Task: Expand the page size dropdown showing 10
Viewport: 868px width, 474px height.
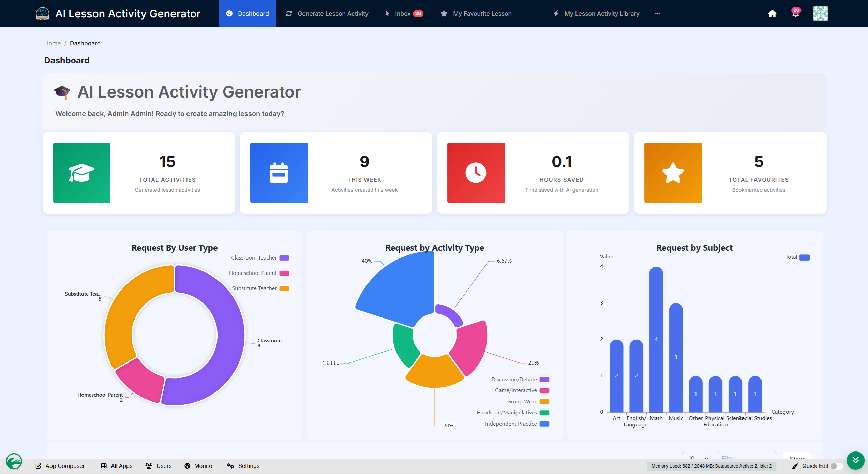Action: tap(696, 456)
